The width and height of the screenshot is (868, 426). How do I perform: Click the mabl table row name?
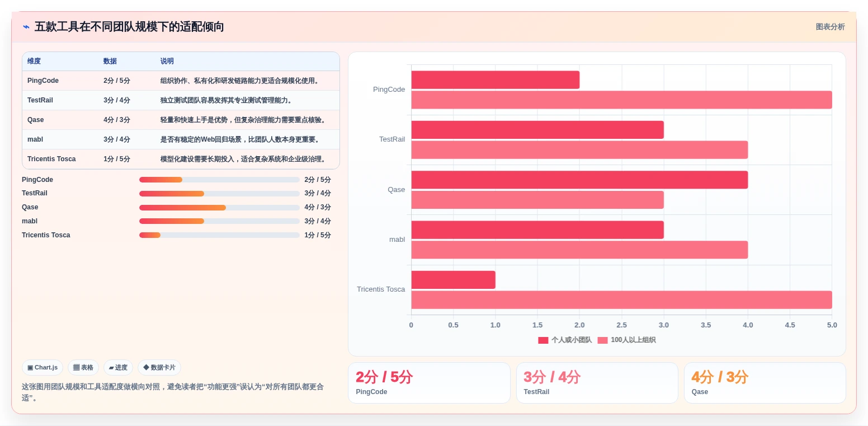click(35, 139)
